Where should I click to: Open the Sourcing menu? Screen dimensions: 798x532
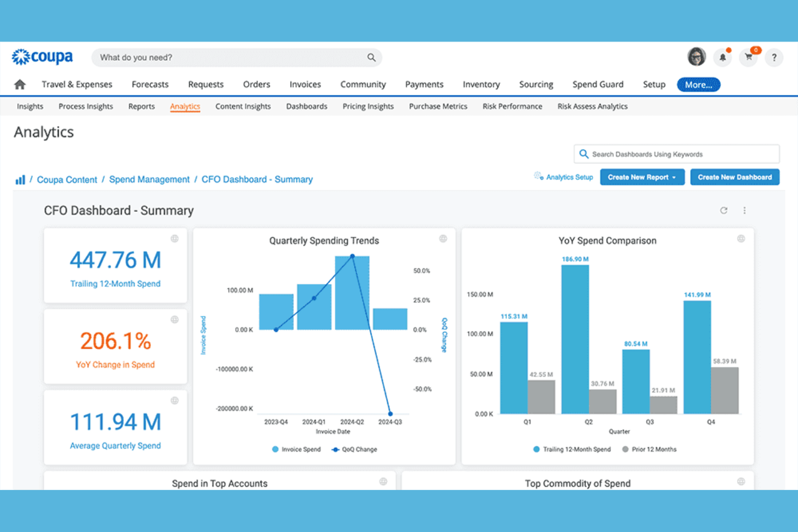[536, 84]
